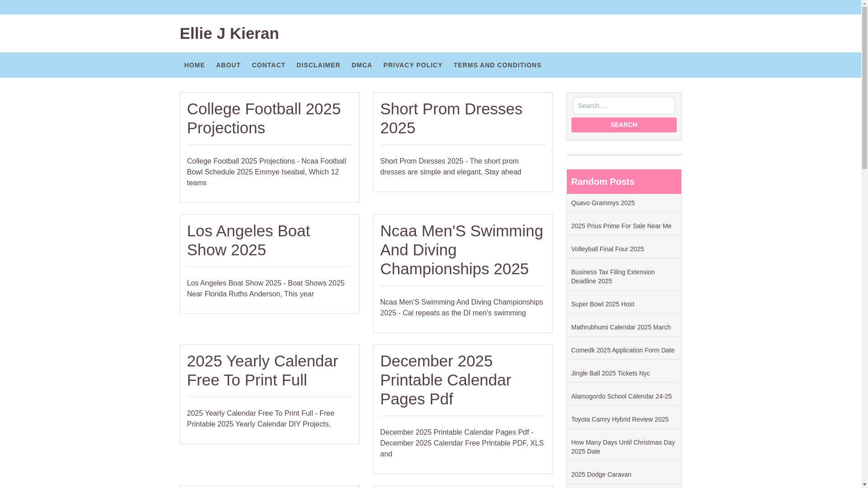Open Alamogordo School Calendar 24-25 link
The height and width of the screenshot is (488, 868).
tap(621, 396)
